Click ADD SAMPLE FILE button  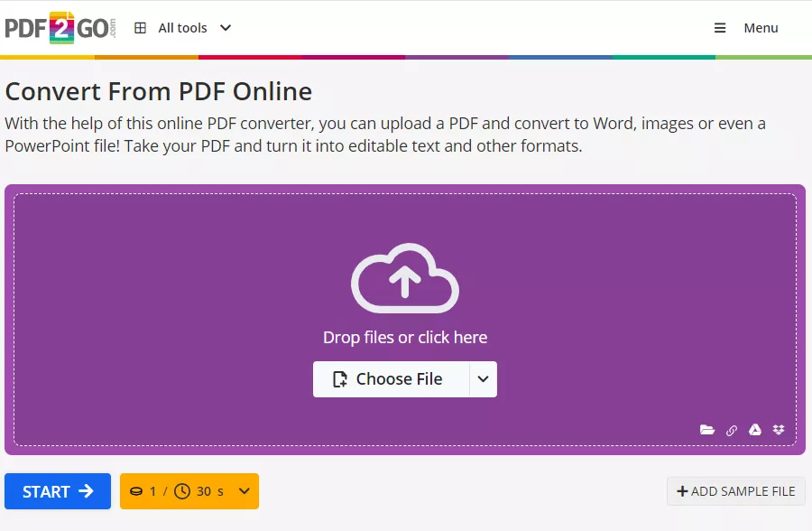(x=736, y=491)
